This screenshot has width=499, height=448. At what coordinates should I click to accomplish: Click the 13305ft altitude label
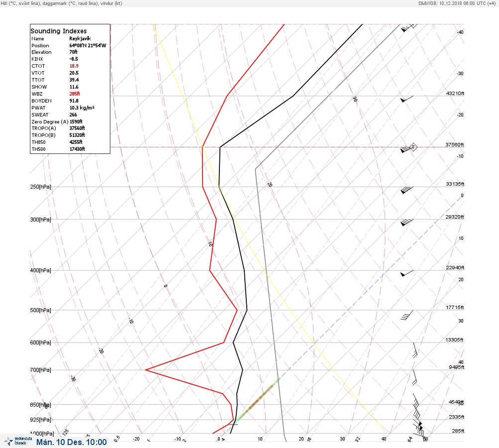(x=455, y=340)
